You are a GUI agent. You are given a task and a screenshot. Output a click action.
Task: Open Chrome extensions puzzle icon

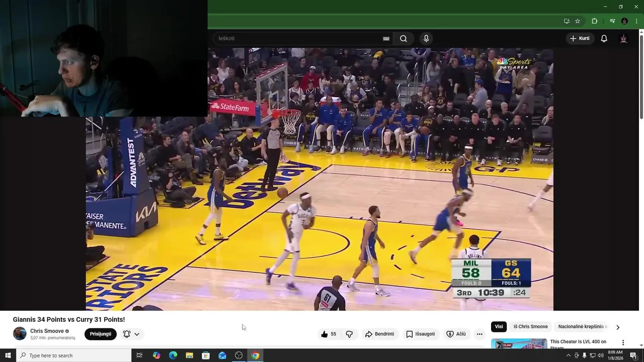pos(594,21)
